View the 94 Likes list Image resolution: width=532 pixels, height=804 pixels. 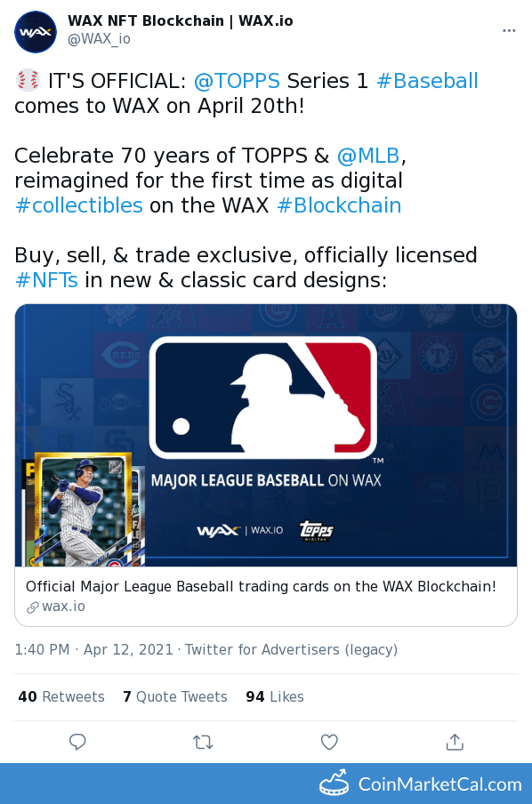[274, 697]
